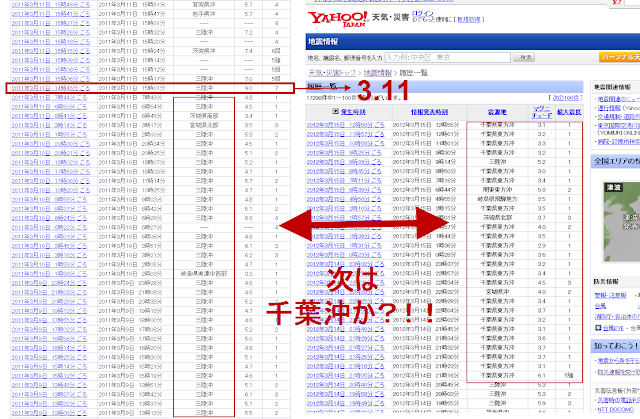Select the 茨城県南部 epicenter cell
This screenshot has width=640, height=419.
[x=204, y=116]
